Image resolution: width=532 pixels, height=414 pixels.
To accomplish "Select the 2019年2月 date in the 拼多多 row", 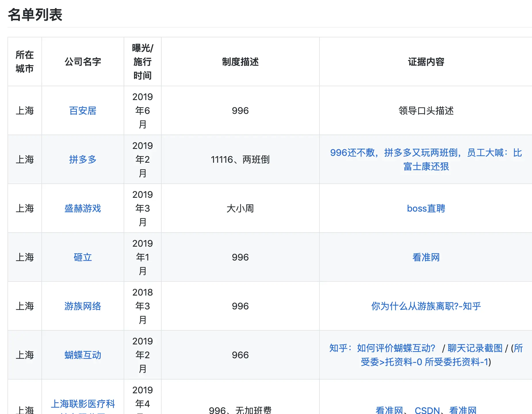I will pos(142,160).
